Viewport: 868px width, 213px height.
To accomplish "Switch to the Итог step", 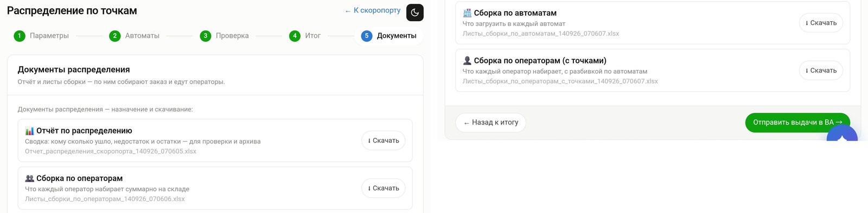I will pos(305,36).
